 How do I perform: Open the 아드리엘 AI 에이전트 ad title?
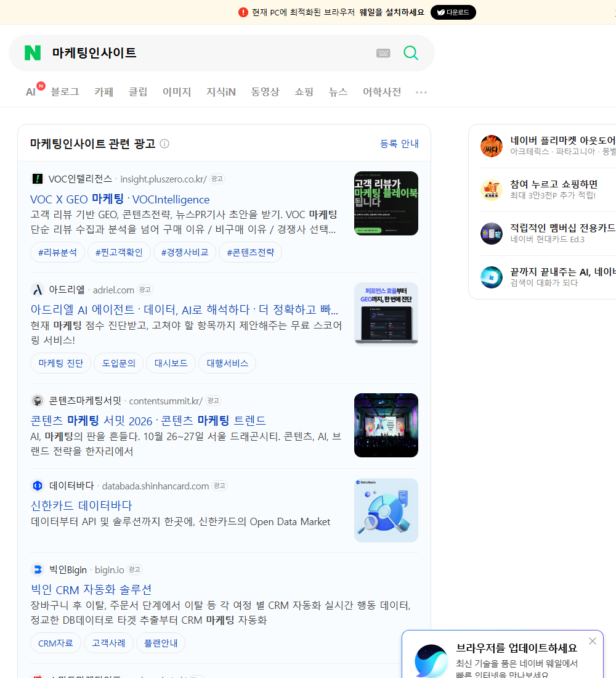point(184,309)
